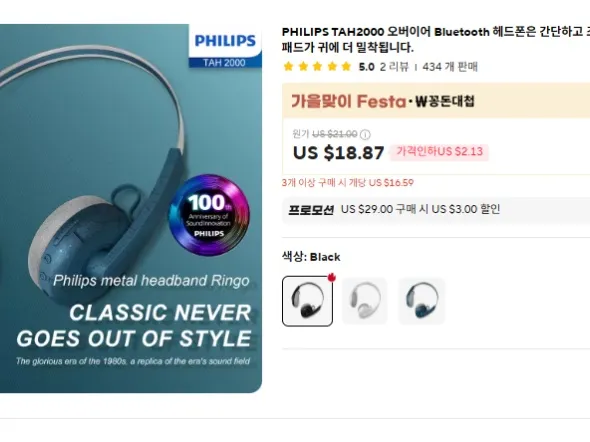Click the 가격인하 US $2.13 discount tag

[x=439, y=152]
